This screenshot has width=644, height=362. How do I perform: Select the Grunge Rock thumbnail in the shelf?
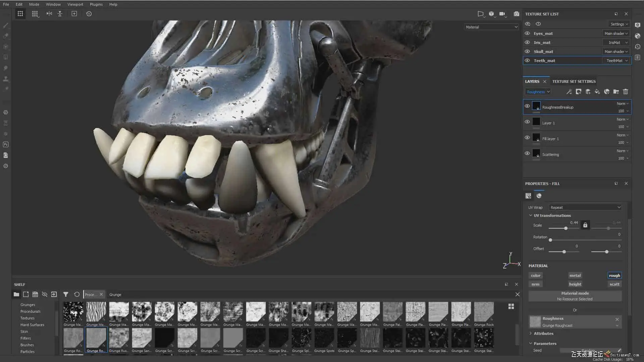(484, 312)
